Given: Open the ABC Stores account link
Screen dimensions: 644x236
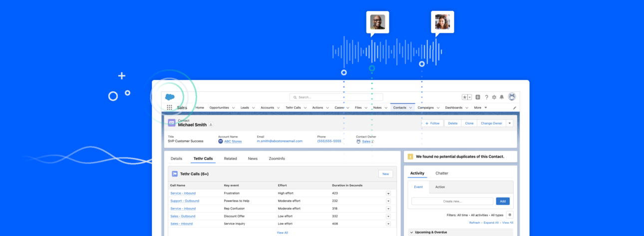Looking at the screenshot, I should [x=233, y=141].
